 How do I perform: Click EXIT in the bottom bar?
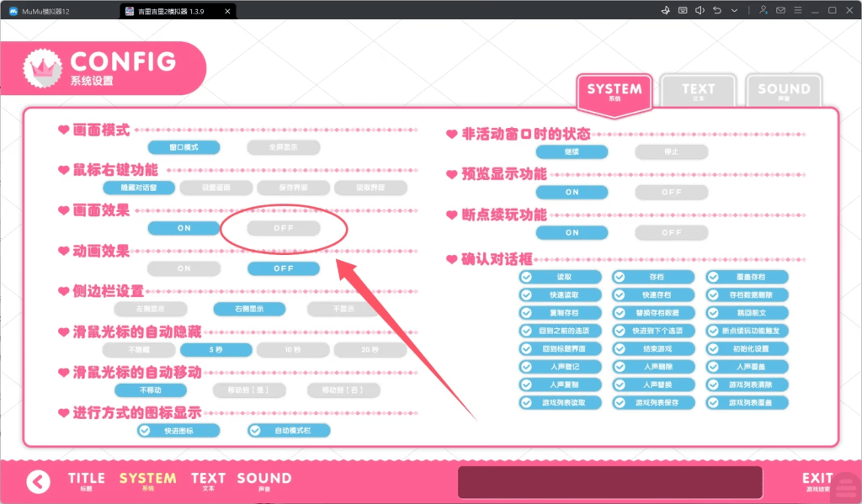(x=817, y=480)
